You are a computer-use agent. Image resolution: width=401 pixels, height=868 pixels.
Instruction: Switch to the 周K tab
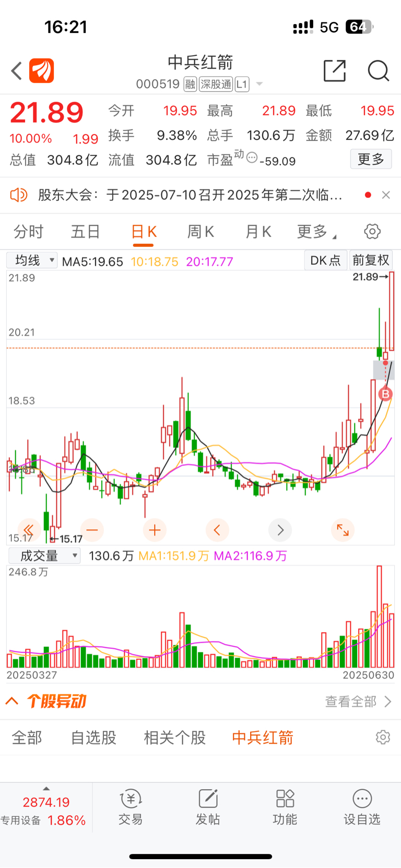click(201, 231)
